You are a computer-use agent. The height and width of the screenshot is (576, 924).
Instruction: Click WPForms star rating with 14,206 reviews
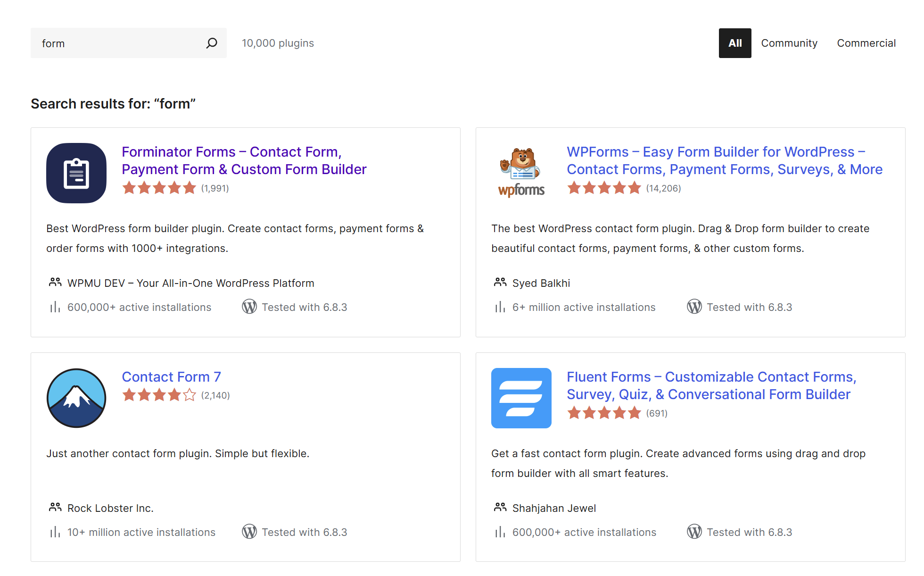604,188
